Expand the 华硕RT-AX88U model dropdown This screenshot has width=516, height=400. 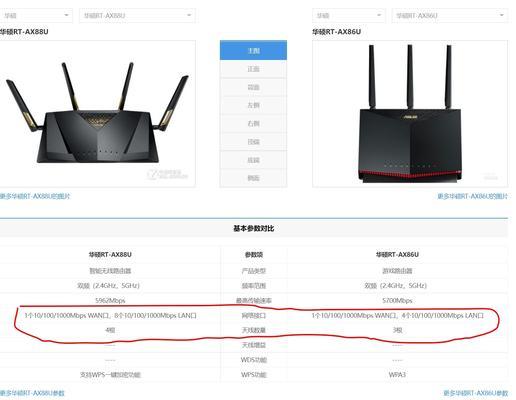tap(137, 15)
